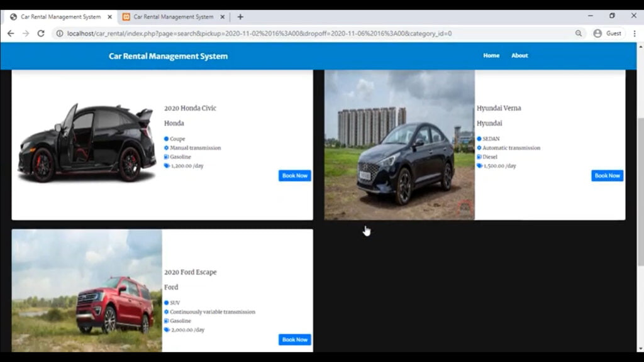This screenshot has width=644, height=362.
Task: Click the price tag icon beside 1,500.00 /day
Action: pos(479,166)
